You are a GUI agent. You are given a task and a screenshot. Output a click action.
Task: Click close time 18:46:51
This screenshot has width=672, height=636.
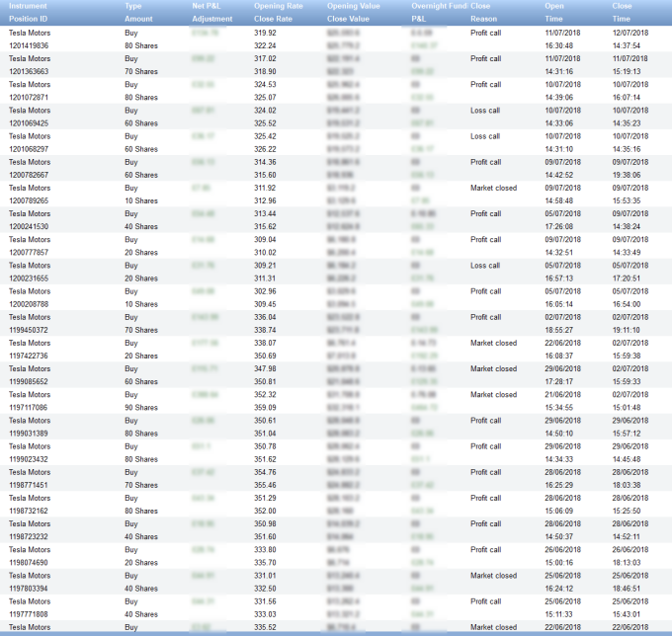click(x=627, y=589)
